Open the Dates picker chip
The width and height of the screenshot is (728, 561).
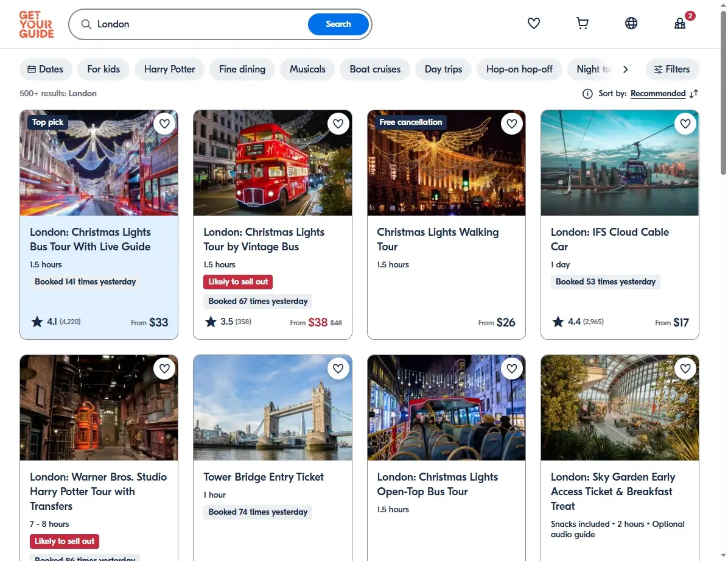[x=46, y=69]
